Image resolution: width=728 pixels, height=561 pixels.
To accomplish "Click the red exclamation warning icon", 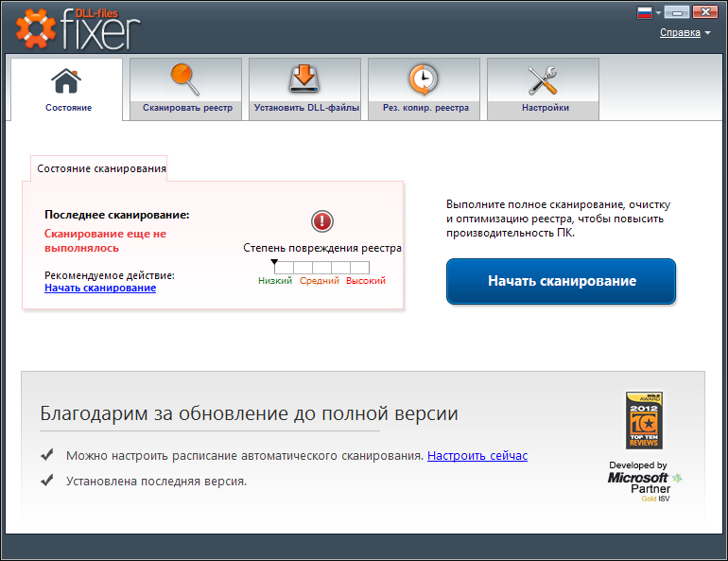I will (x=321, y=221).
